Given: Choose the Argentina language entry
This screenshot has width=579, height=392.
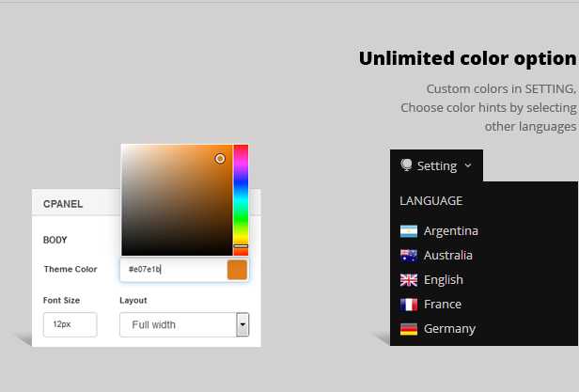Looking at the screenshot, I should point(450,231).
